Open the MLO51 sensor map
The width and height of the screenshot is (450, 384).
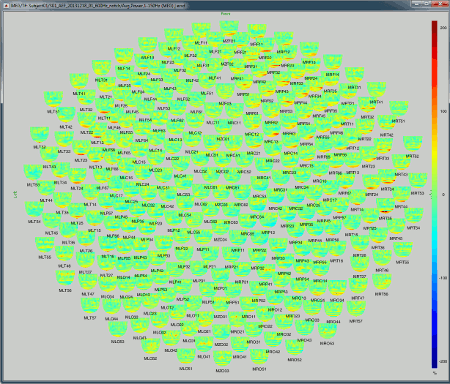[x=186, y=356]
